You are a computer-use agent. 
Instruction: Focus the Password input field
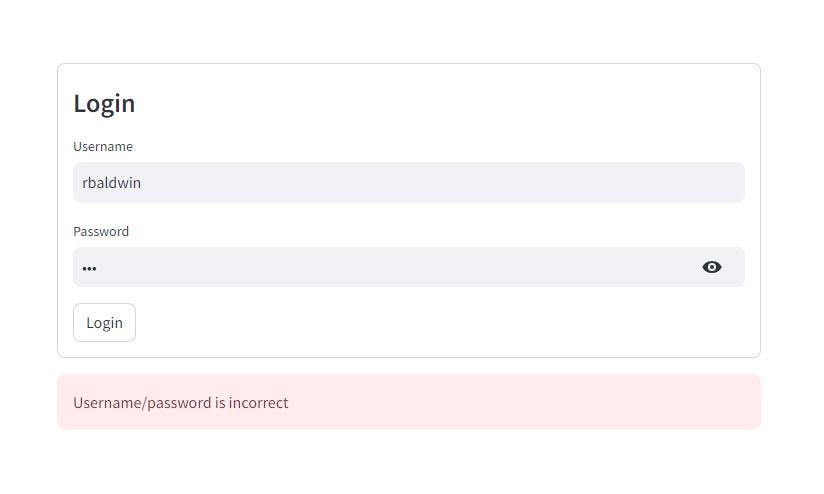[x=380, y=267]
